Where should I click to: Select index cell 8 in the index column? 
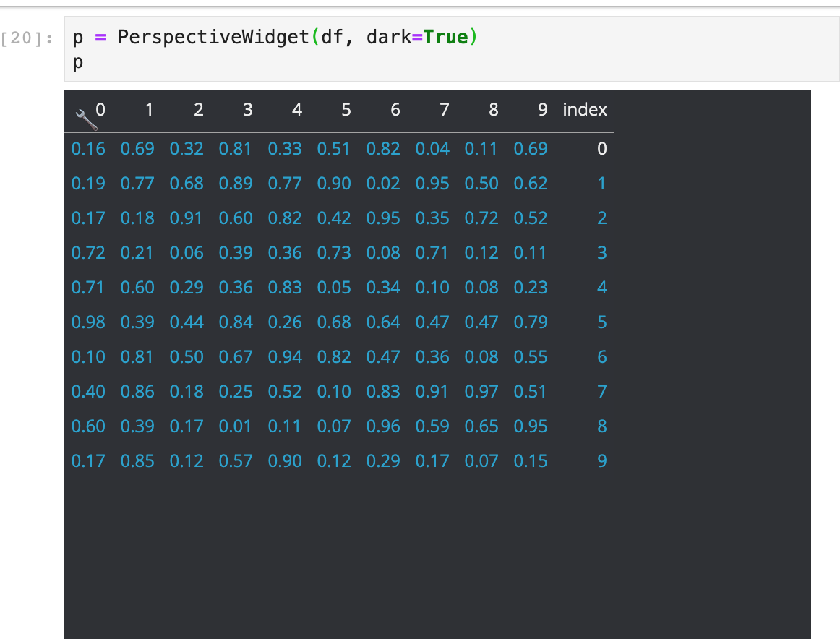pos(602,426)
